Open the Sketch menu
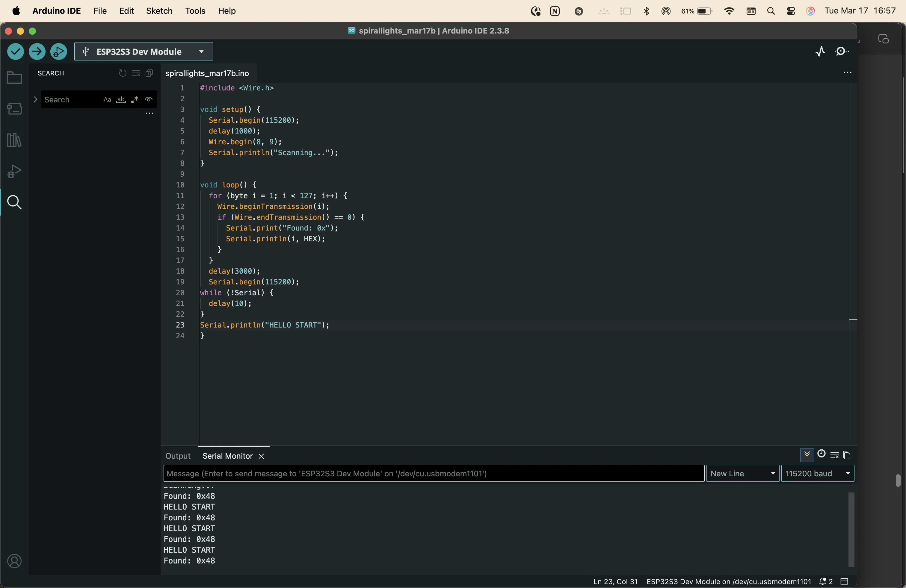906x588 pixels. (x=159, y=11)
